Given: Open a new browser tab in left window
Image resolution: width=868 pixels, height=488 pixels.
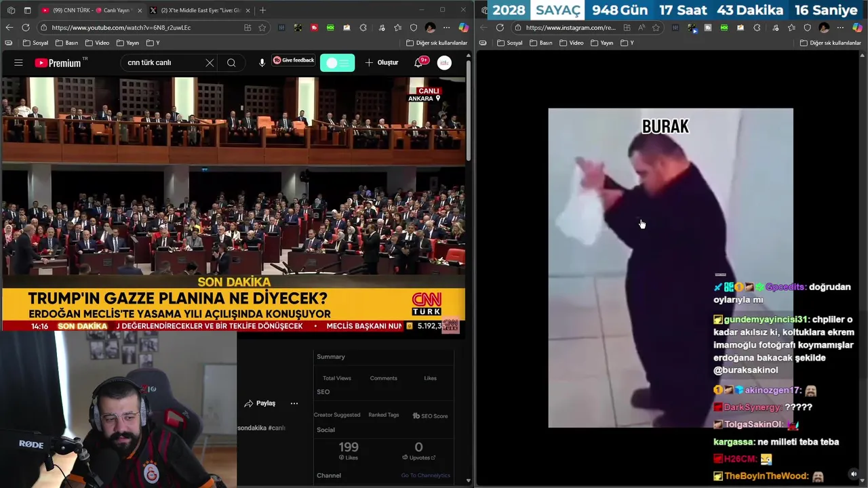Looking at the screenshot, I should (263, 10).
